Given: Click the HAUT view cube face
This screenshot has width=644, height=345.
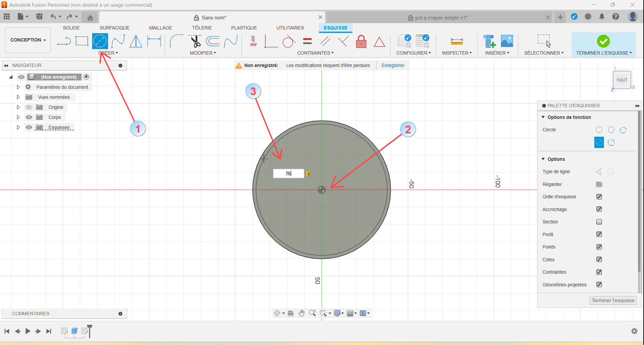Looking at the screenshot, I should tap(622, 80).
